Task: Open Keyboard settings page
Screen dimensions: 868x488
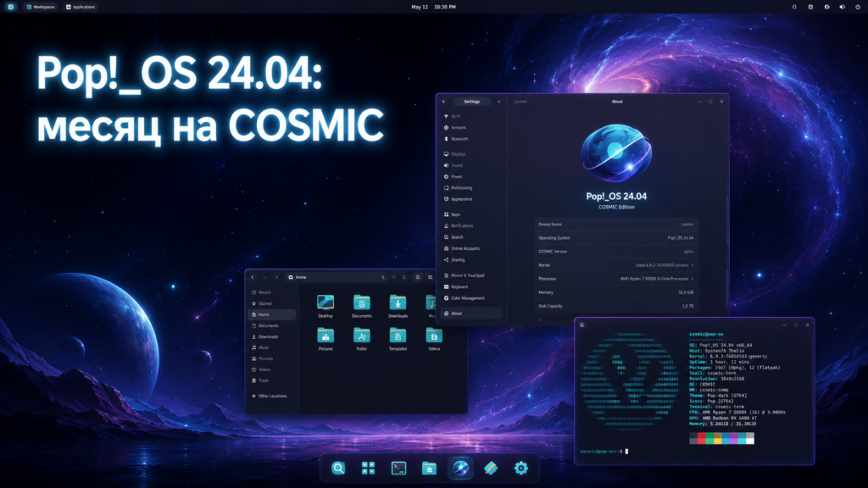Action: pos(471,286)
